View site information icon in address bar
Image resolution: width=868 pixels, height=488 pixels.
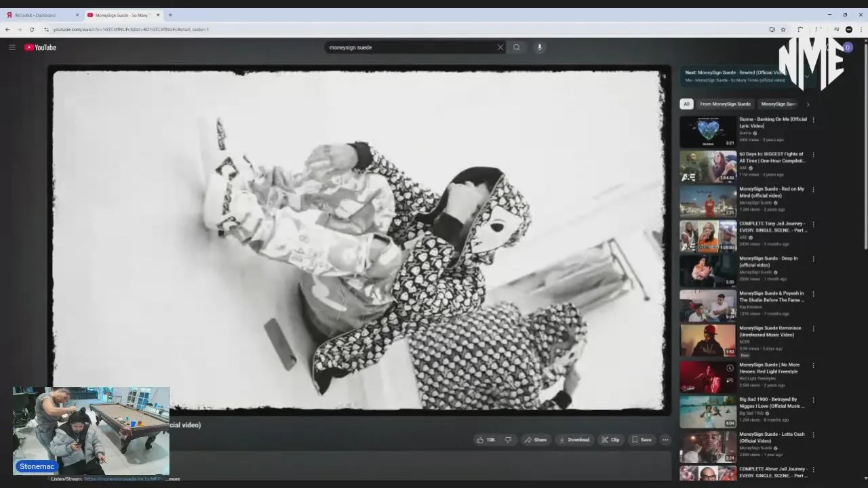tap(46, 29)
